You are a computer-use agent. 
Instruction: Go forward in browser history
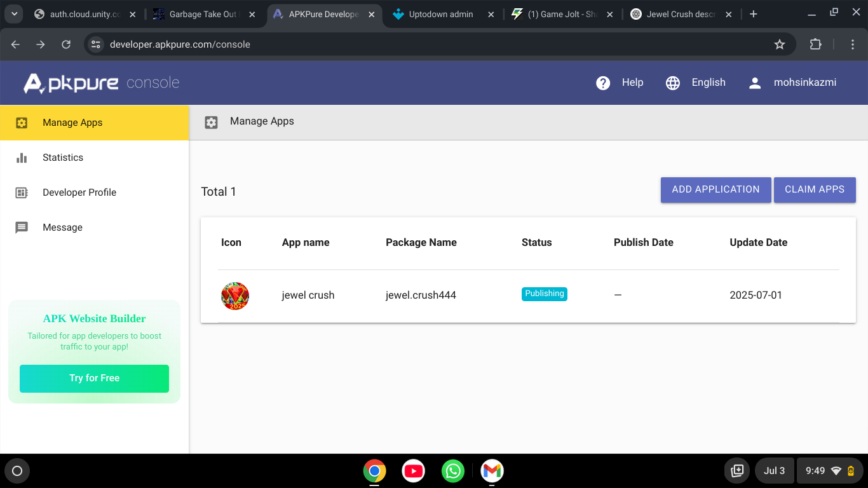click(x=41, y=44)
